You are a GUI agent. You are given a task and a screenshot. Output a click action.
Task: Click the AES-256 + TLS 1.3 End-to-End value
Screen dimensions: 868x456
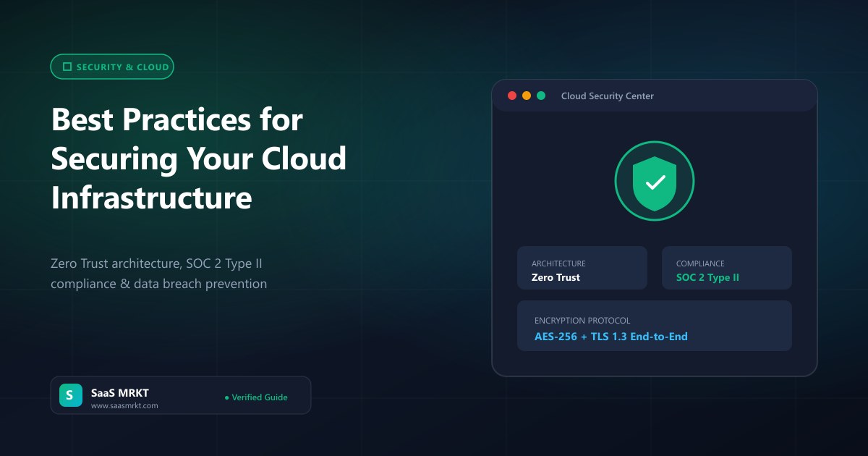611,337
